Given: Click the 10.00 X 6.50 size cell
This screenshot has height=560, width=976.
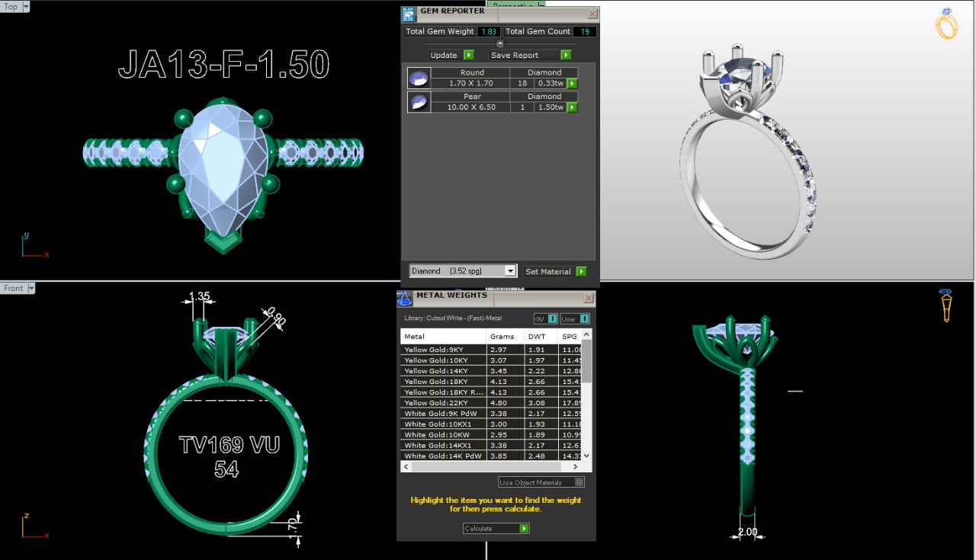Looking at the screenshot, I should pos(470,107).
